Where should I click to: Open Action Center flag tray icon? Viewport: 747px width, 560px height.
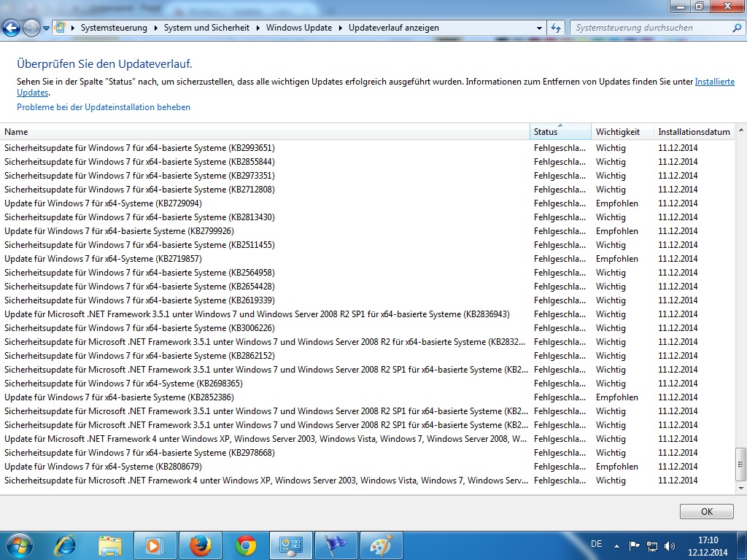[x=634, y=545]
